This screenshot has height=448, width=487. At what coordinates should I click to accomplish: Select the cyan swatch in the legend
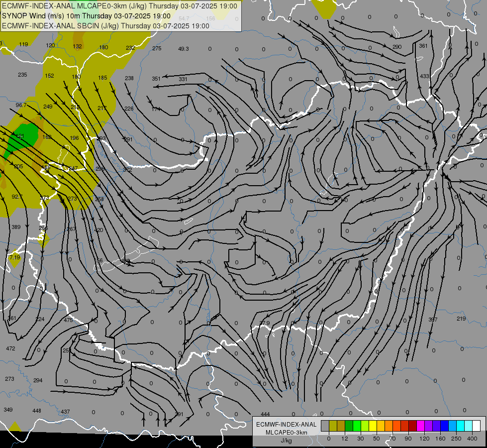point(461,426)
